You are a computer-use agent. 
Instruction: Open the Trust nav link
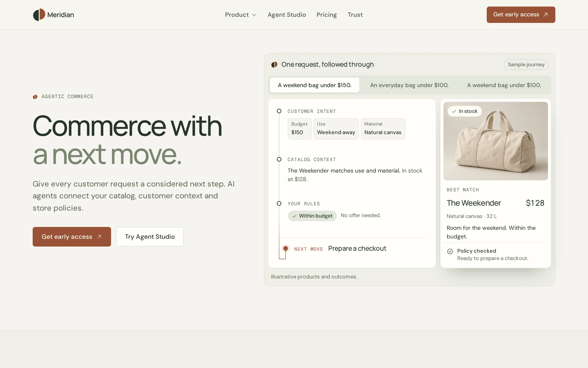(x=355, y=15)
